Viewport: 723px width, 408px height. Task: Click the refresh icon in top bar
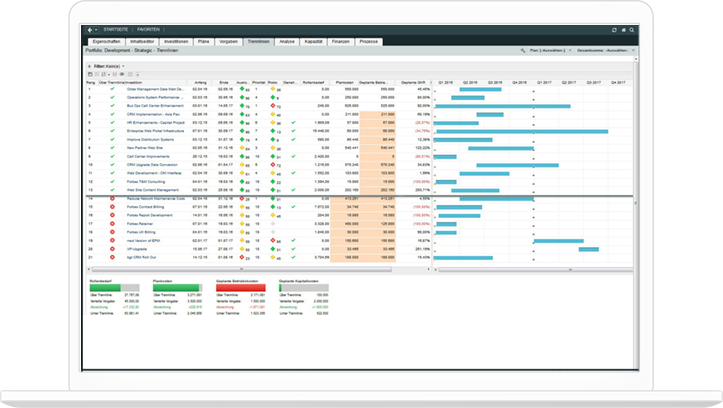(x=613, y=30)
